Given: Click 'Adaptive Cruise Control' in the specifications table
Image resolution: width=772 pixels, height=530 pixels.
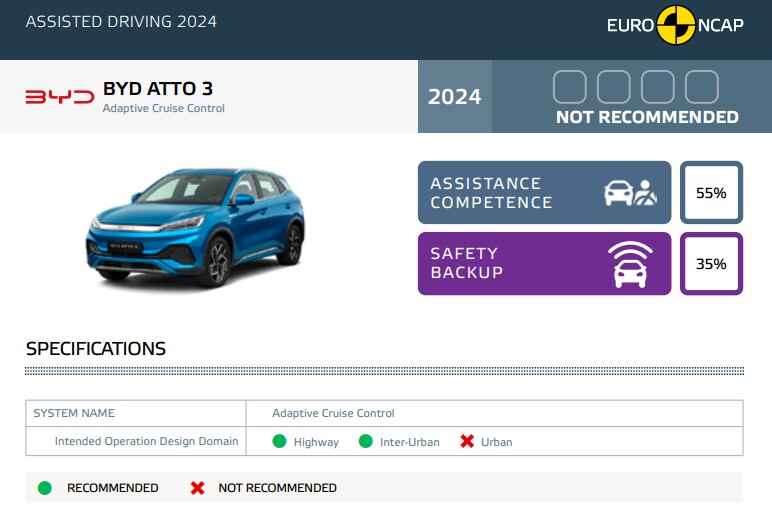Looking at the screenshot, I should (333, 413).
